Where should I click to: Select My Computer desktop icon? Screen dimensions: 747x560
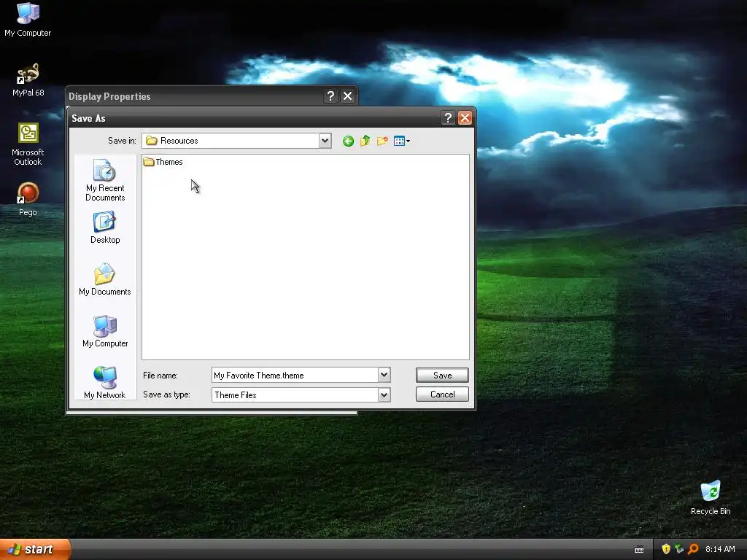28,20
